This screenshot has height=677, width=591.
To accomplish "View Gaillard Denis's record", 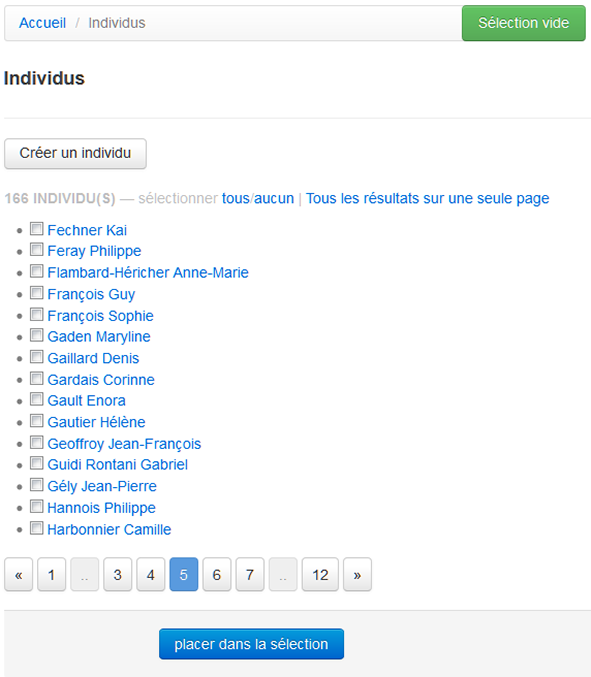I will coord(93,358).
